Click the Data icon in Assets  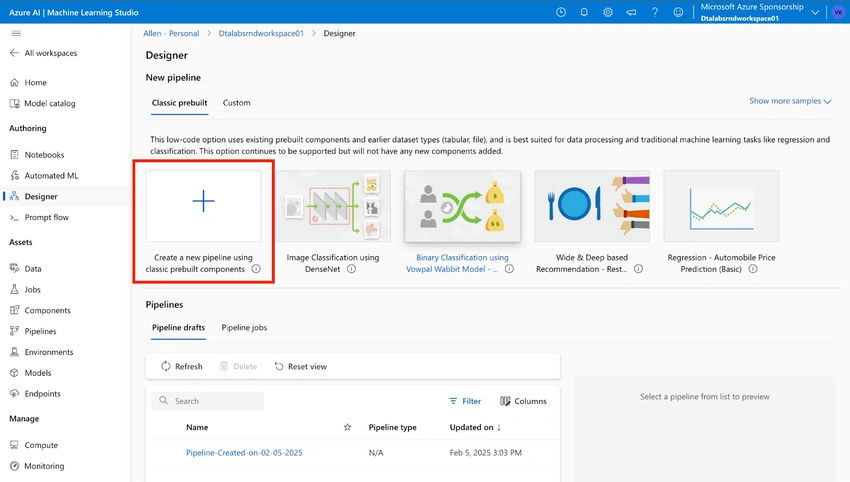[15, 268]
